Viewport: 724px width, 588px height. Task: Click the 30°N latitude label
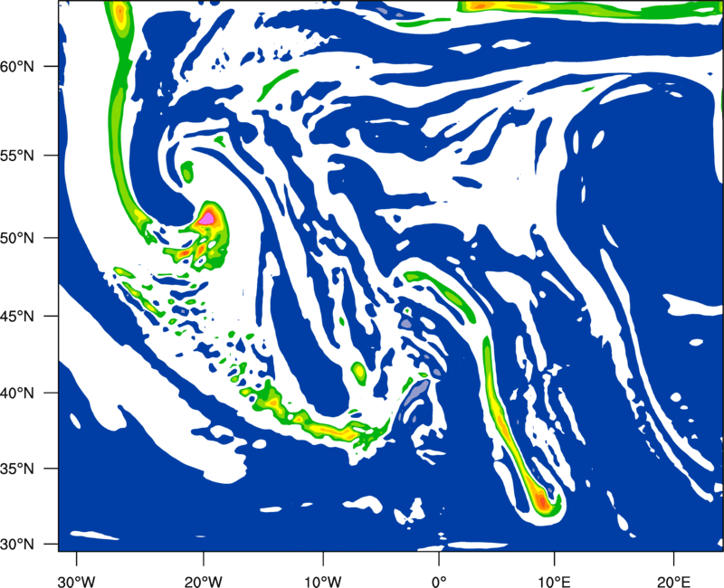point(17,545)
